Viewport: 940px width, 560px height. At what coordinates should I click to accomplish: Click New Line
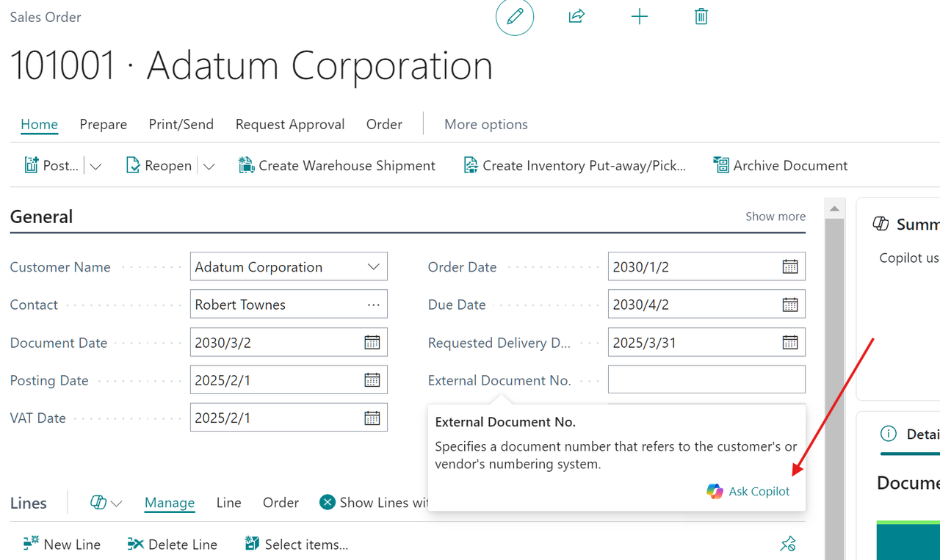62,544
